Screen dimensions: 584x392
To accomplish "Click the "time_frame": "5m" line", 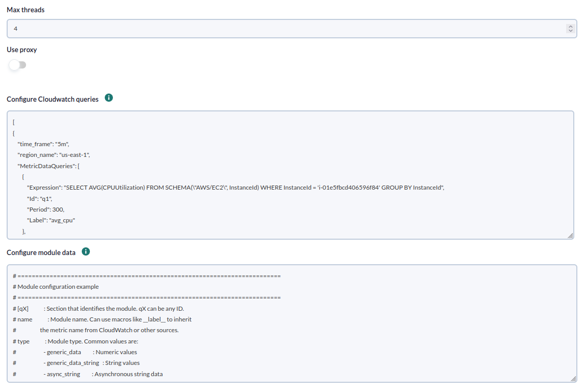I will pos(43,144).
